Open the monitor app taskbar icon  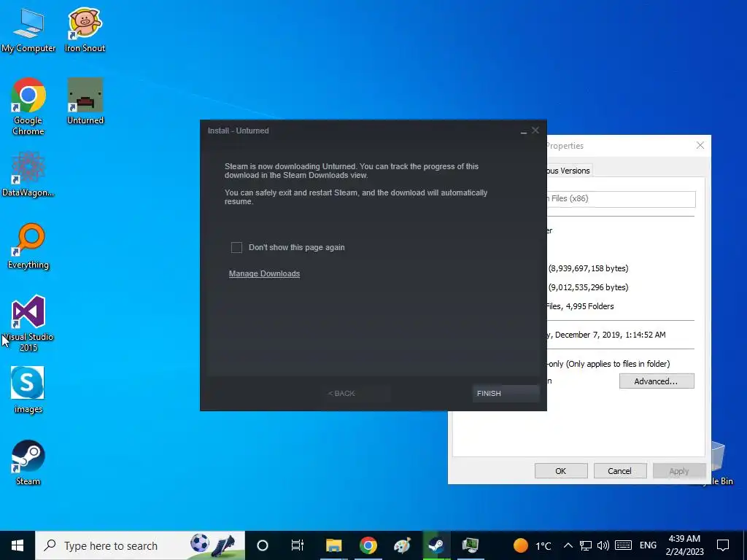(471, 545)
